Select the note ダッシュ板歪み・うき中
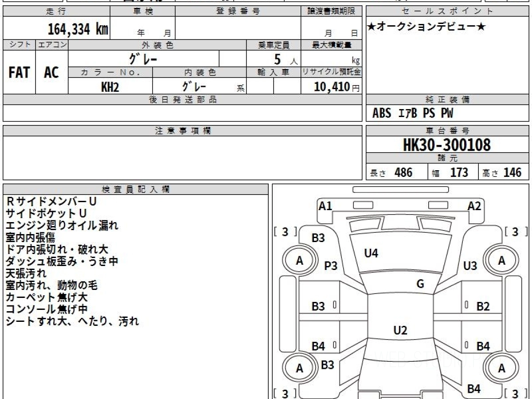The image size is (532, 399). (x=62, y=261)
